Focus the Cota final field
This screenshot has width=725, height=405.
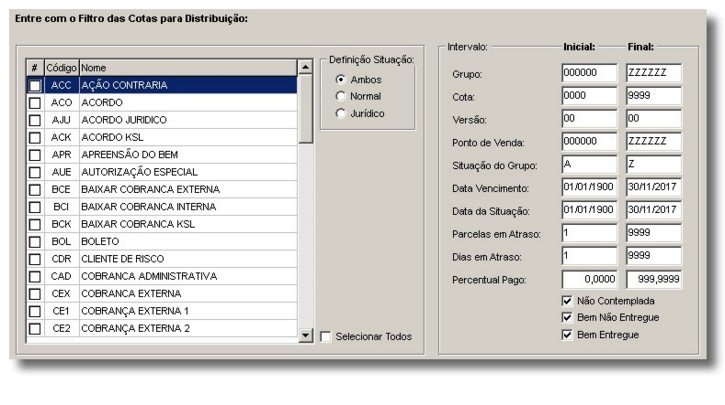[x=654, y=96]
